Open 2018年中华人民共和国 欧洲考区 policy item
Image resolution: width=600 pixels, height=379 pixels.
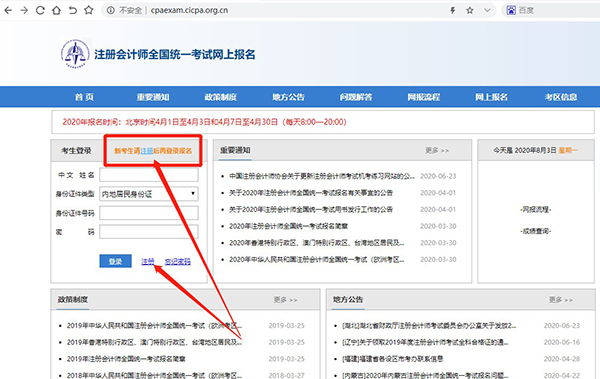[x=154, y=375]
